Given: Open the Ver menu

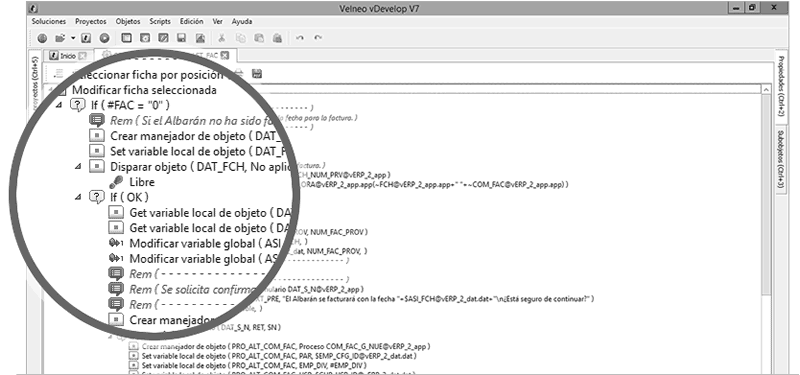Looking at the screenshot, I should click(x=217, y=21).
